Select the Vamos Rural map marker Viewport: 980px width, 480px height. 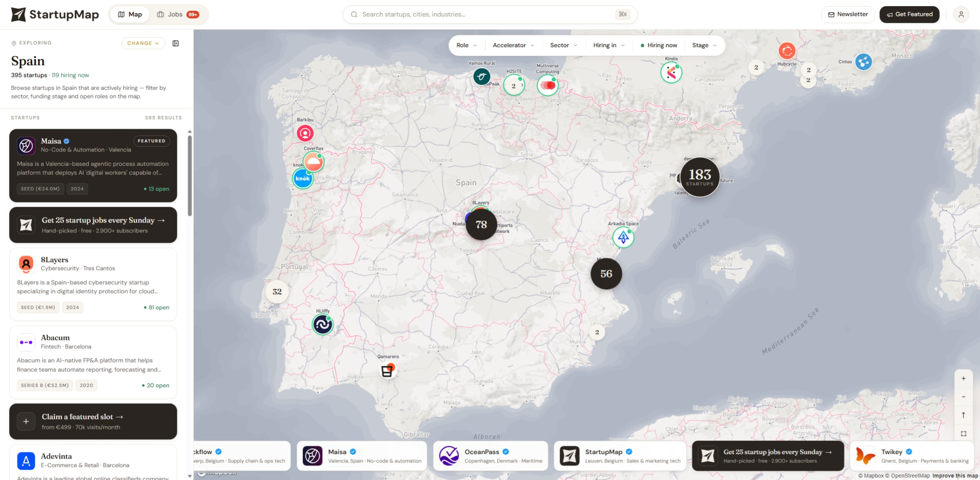(481, 77)
